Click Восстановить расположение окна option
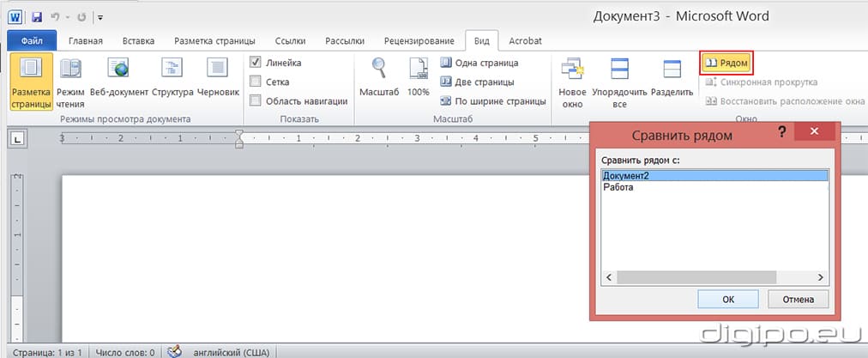The width and height of the screenshot is (868, 358). (x=785, y=101)
